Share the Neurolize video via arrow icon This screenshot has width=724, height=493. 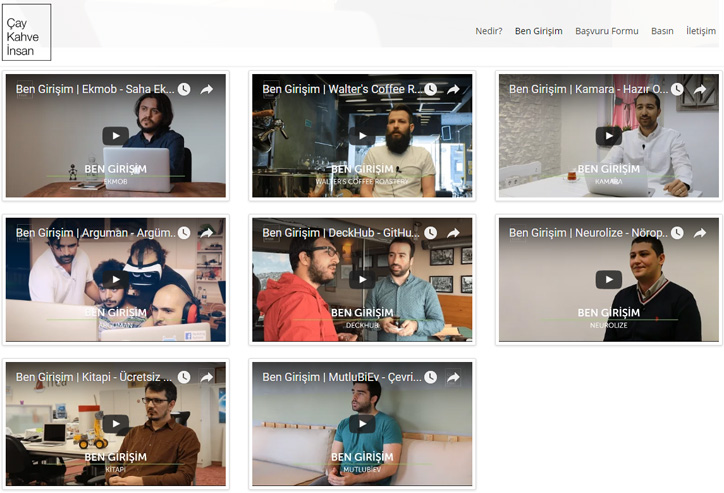pos(700,233)
